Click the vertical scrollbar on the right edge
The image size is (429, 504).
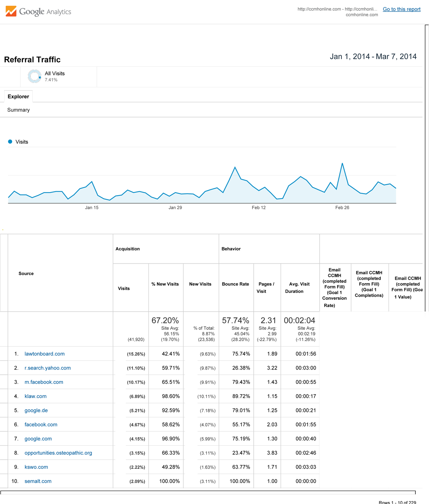click(426, 168)
